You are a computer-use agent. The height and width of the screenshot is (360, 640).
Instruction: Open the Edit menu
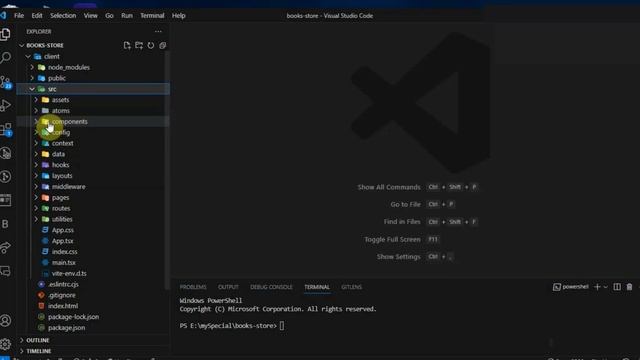coord(37,16)
